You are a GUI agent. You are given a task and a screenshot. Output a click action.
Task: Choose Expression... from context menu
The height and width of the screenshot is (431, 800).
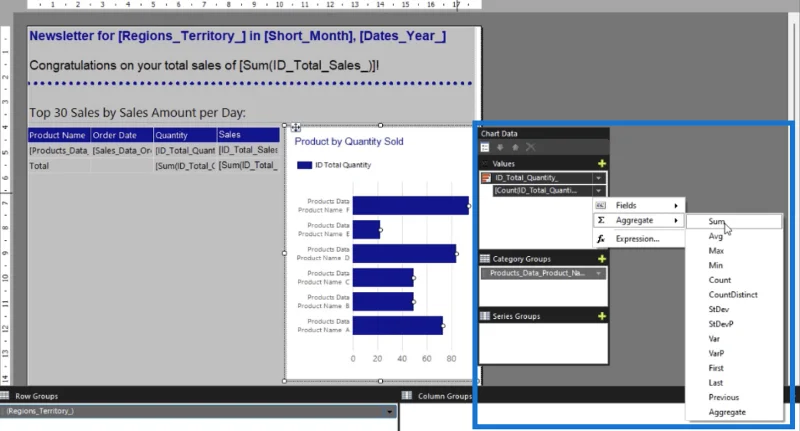(639, 239)
